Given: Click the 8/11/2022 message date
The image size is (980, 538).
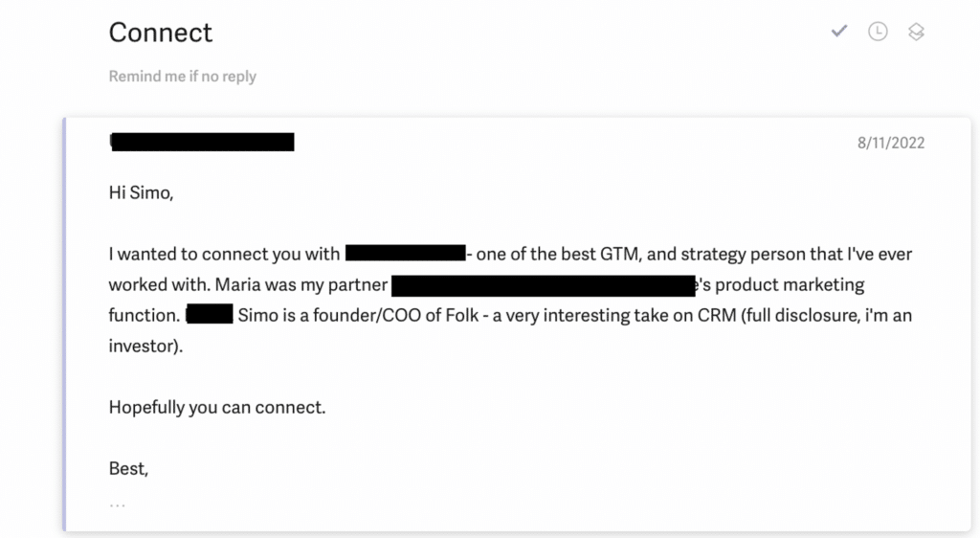Looking at the screenshot, I should (891, 143).
